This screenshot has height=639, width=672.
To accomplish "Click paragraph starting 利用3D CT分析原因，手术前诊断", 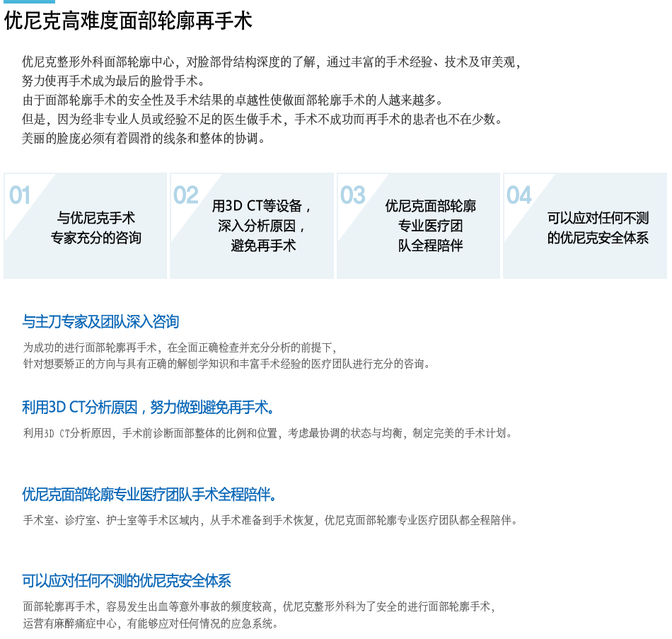I will pyautogui.click(x=268, y=433).
